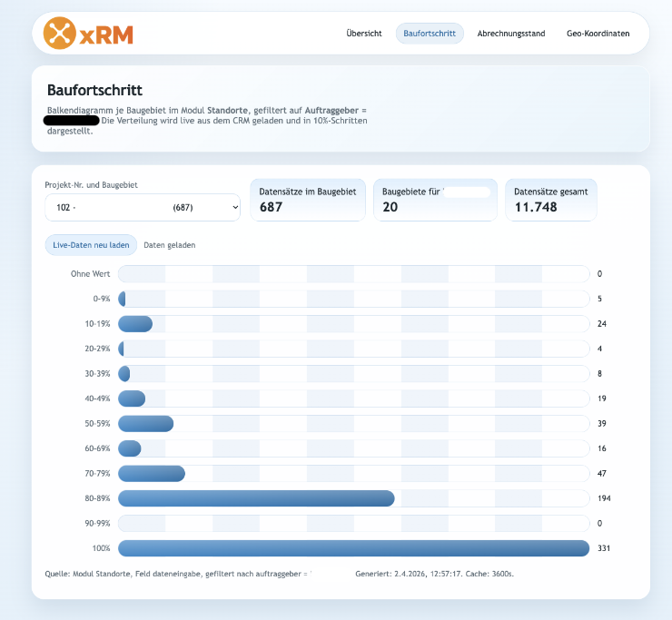672x620 pixels.
Task: Click the Datensätze gesamt card
Action: [x=551, y=200]
